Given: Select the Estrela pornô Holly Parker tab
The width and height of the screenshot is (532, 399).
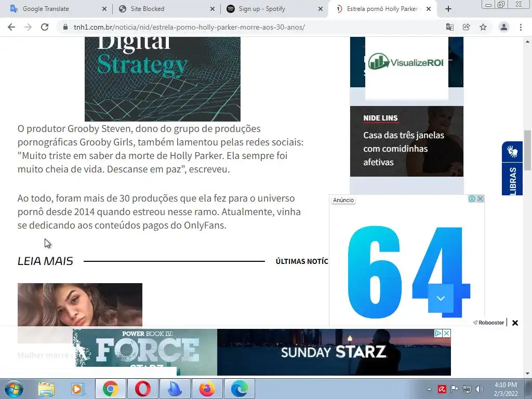Looking at the screenshot, I should (382, 9).
